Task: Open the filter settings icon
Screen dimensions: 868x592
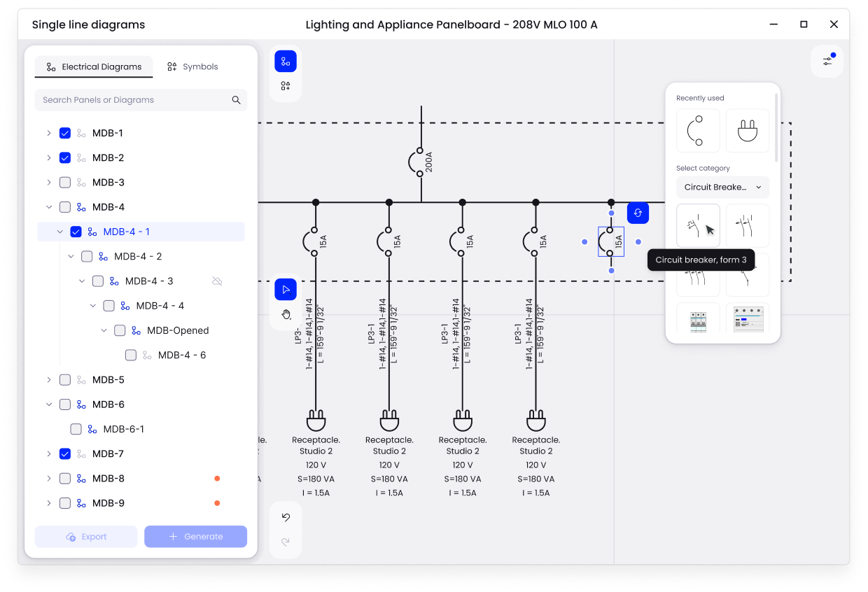Action: pyautogui.click(x=827, y=61)
